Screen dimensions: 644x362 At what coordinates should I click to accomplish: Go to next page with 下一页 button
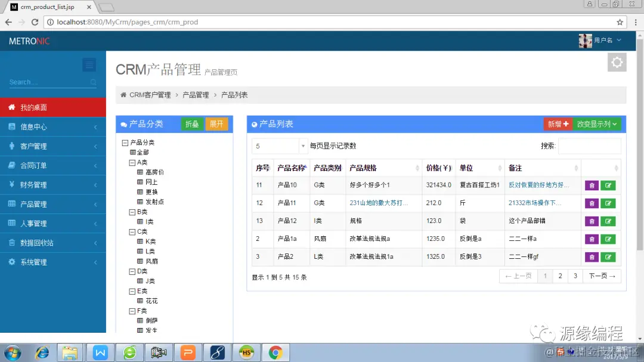click(600, 276)
